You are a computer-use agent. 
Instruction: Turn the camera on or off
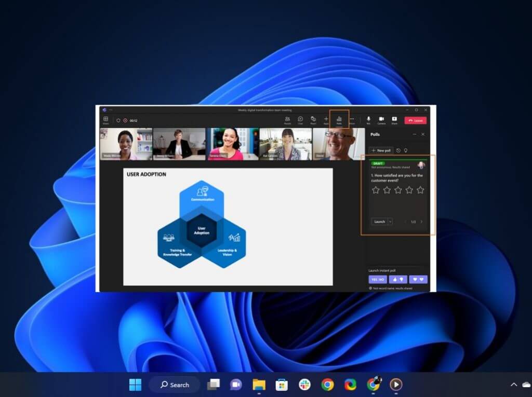pos(381,120)
